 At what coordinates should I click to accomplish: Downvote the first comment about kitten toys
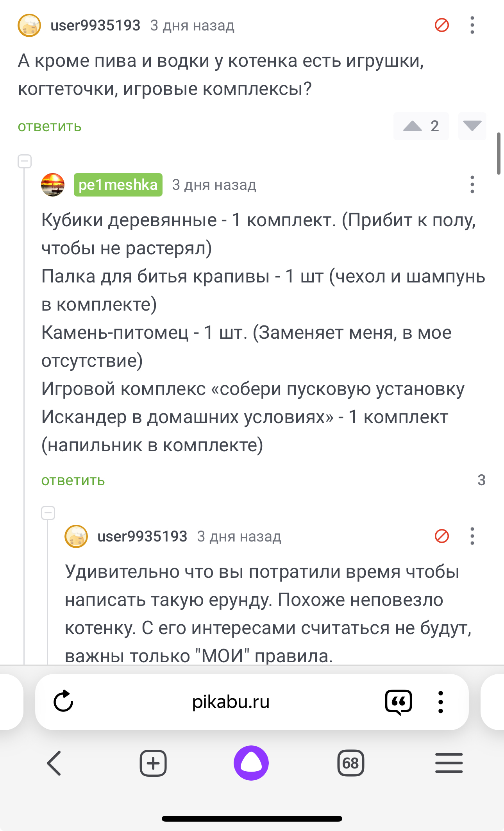pyautogui.click(x=472, y=126)
